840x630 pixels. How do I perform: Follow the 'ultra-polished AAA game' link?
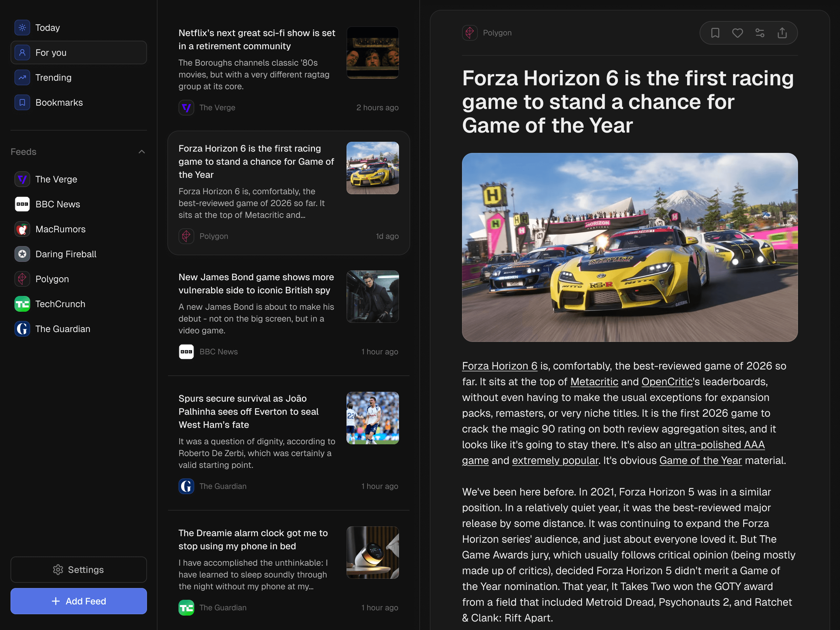click(x=719, y=445)
